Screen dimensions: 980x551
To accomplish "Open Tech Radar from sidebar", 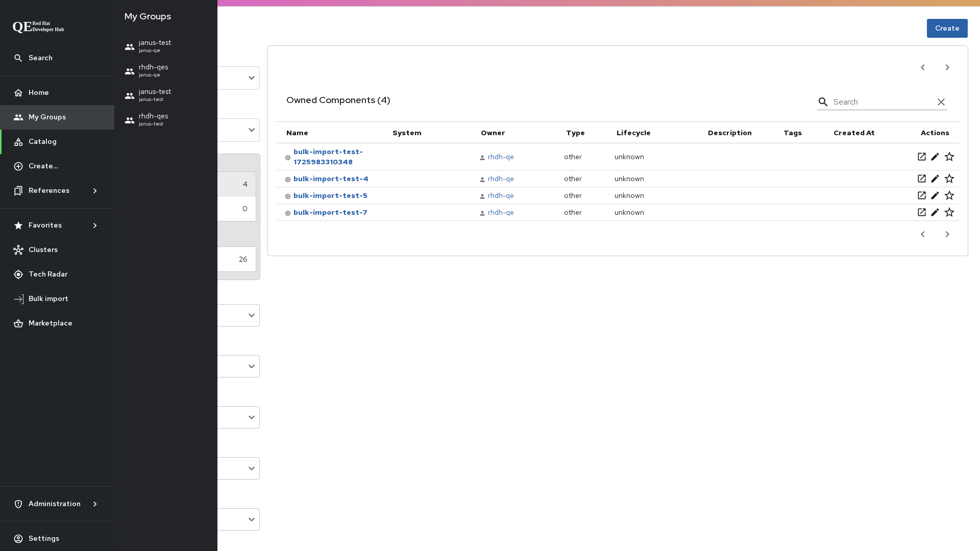I will 48,274.
